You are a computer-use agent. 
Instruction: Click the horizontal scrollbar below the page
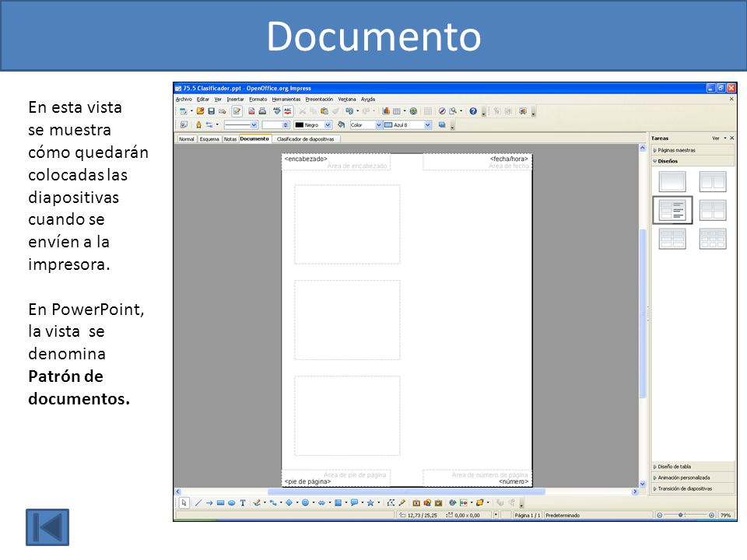pyautogui.click(x=406, y=492)
